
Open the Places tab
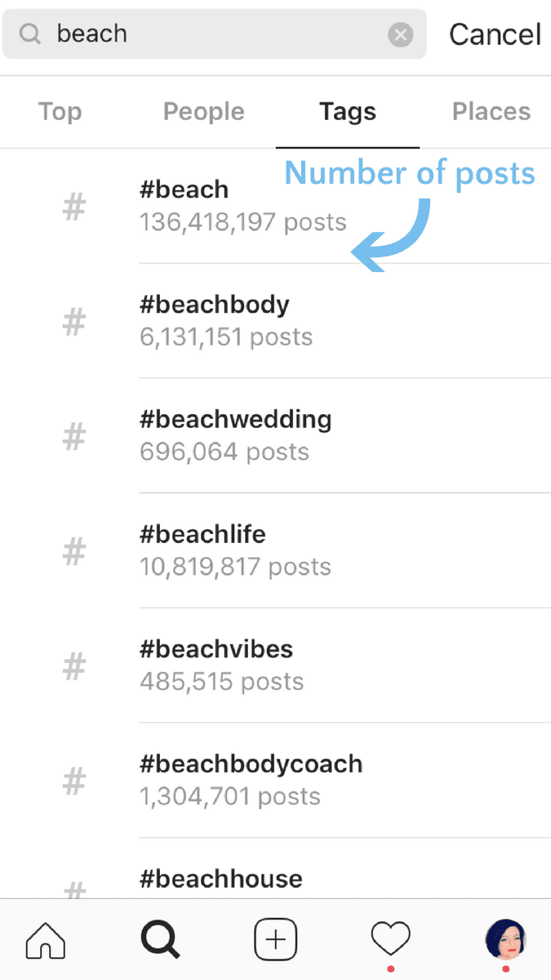click(x=491, y=111)
